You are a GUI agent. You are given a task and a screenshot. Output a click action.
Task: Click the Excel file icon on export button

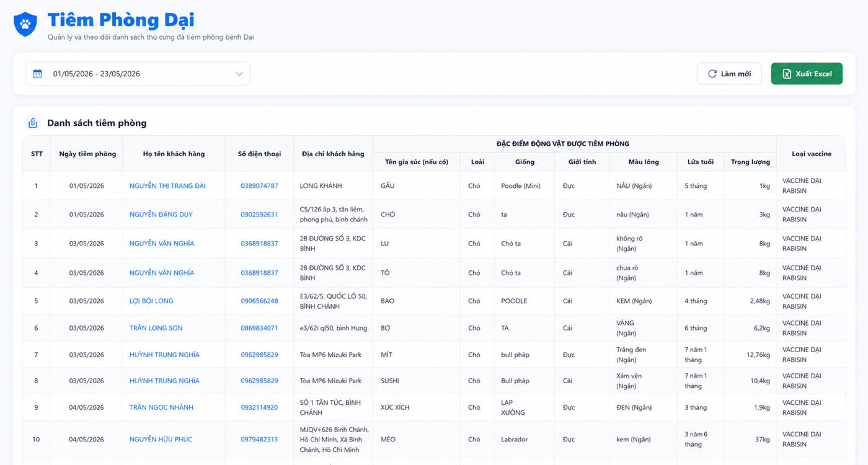tap(787, 74)
